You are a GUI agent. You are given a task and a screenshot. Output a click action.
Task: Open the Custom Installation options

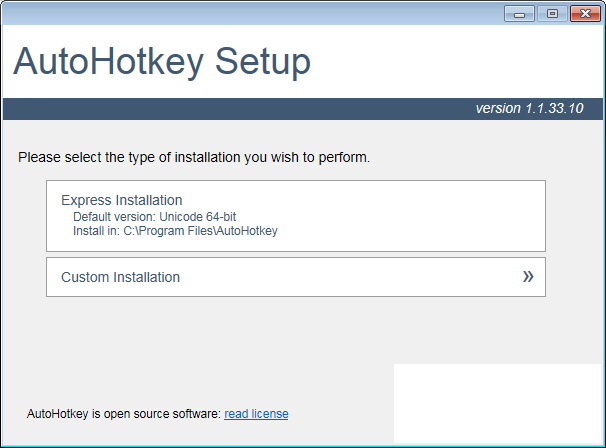(x=296, y=277)
